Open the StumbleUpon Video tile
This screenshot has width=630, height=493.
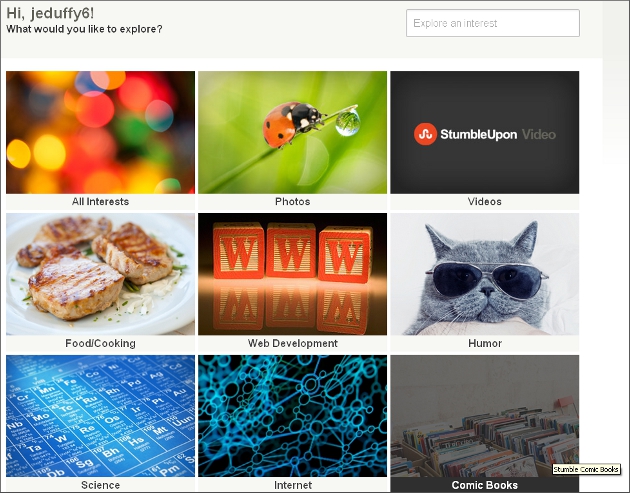click(485, 132)
